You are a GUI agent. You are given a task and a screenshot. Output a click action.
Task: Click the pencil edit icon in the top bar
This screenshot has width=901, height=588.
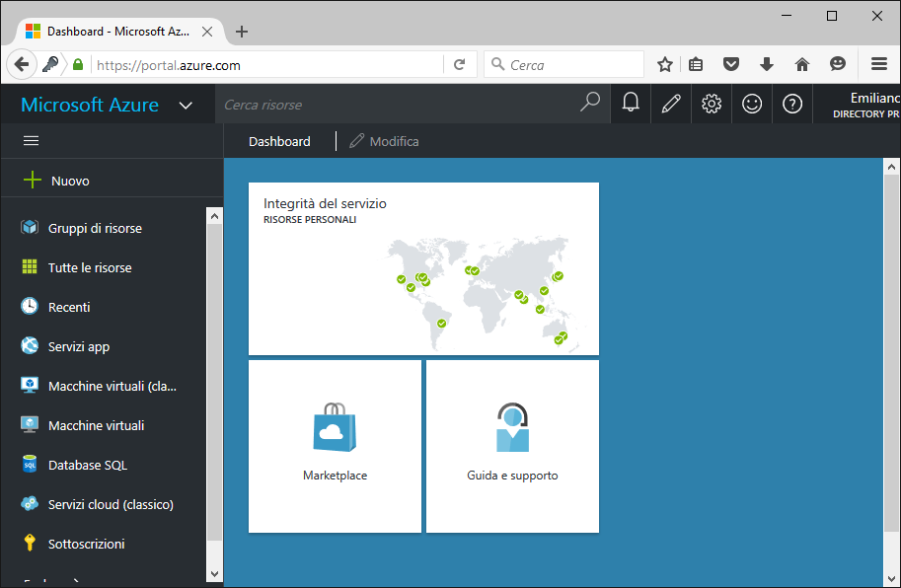(671, 104)
